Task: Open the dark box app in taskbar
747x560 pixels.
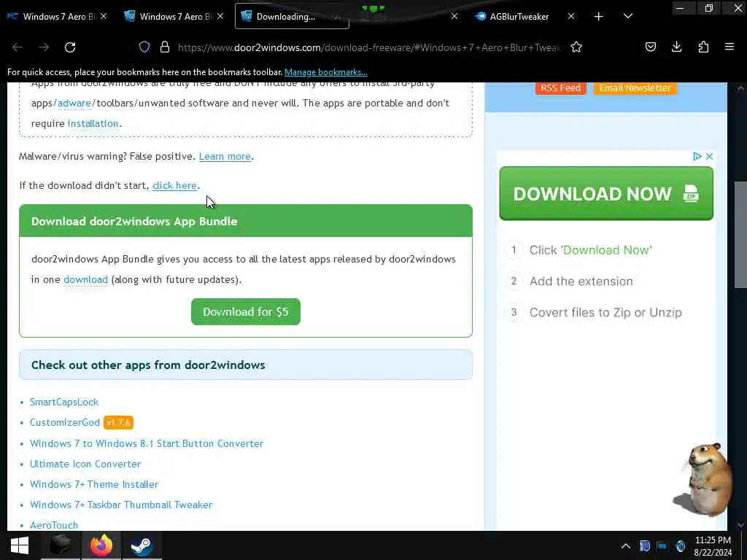Action: click(x=61, y=545)
